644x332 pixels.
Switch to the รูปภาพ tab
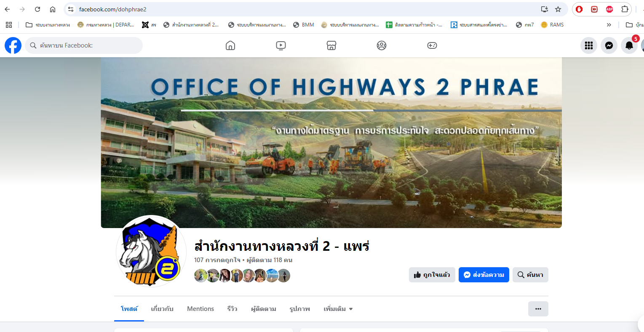(300, 309)
